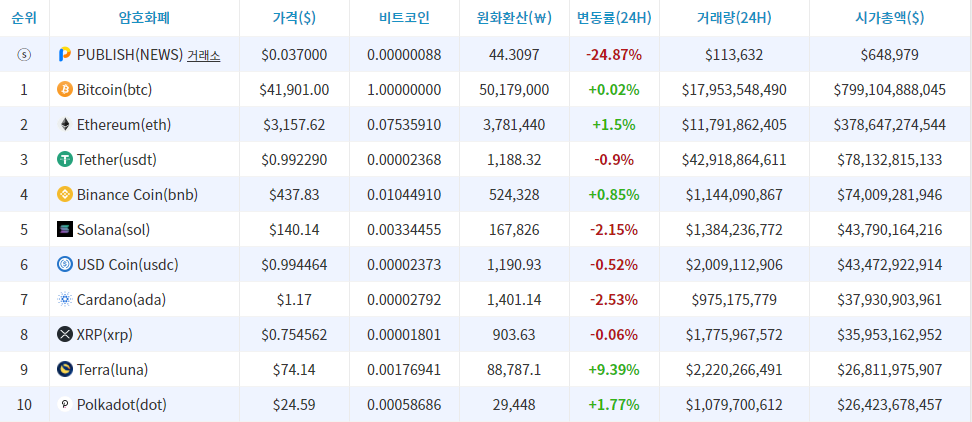
Task: Click the USD Coin blue logo icon
Action: (x=64, y=265)
